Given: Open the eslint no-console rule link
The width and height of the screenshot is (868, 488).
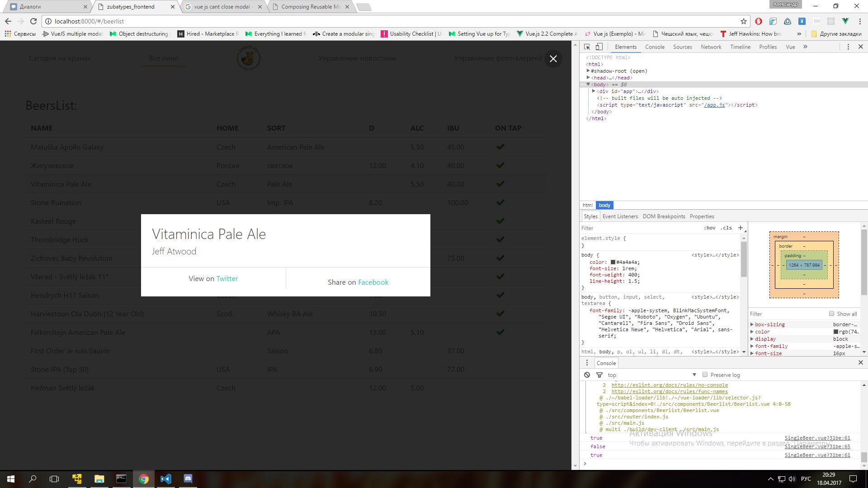Looking at the screenshot, I should [x=670, y=385].
